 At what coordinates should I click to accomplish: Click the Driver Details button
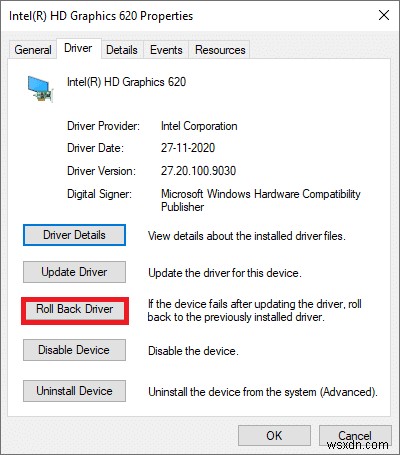tap(74, 235)
